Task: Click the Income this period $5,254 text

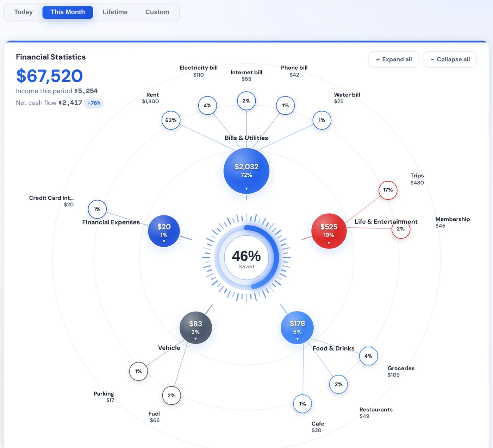Action: point(57,91)
